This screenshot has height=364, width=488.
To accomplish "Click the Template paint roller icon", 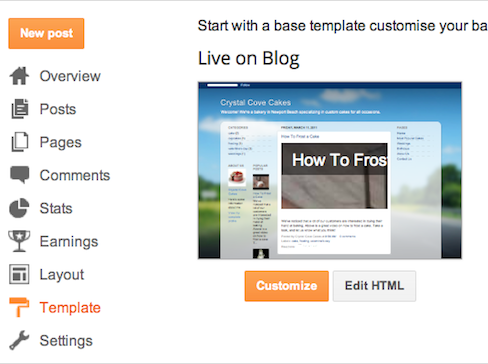I will pos(19,307).
